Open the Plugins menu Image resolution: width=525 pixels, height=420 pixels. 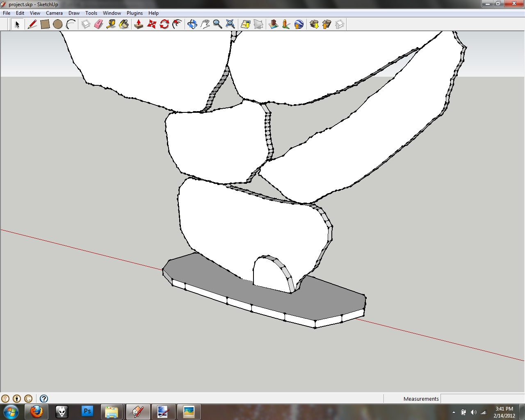[x=135, y=13]
